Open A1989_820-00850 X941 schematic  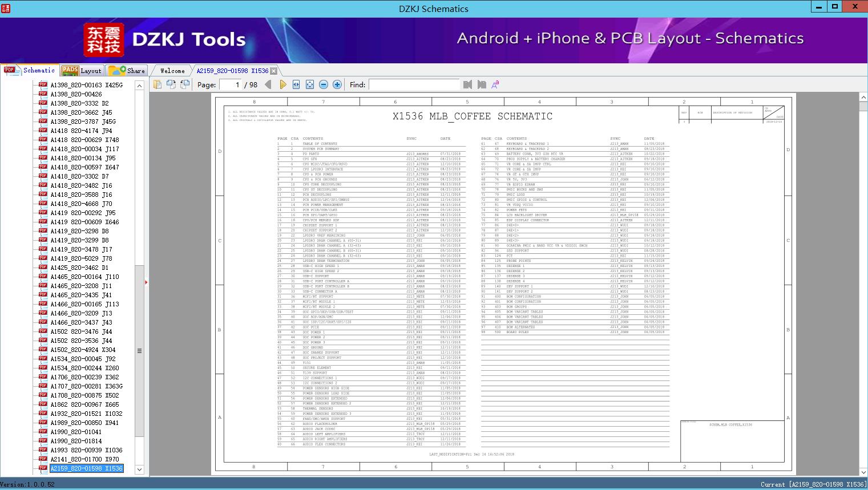tap(84, 423)
